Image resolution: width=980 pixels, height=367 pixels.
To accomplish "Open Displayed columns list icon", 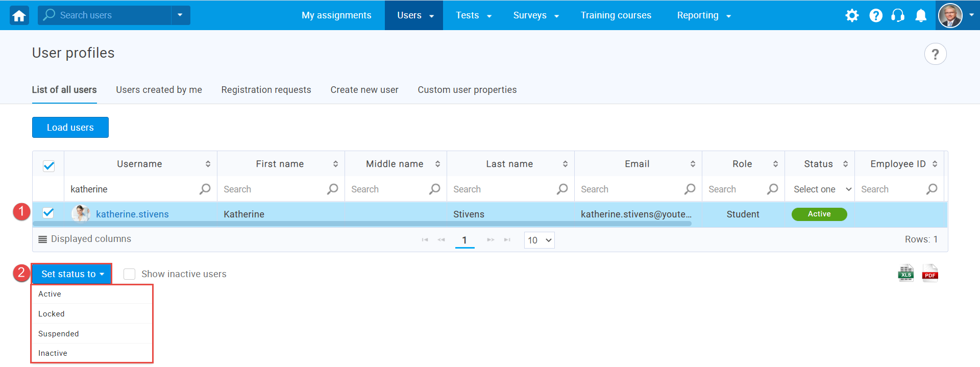I will pyautogui.click(x=43, y=239).
